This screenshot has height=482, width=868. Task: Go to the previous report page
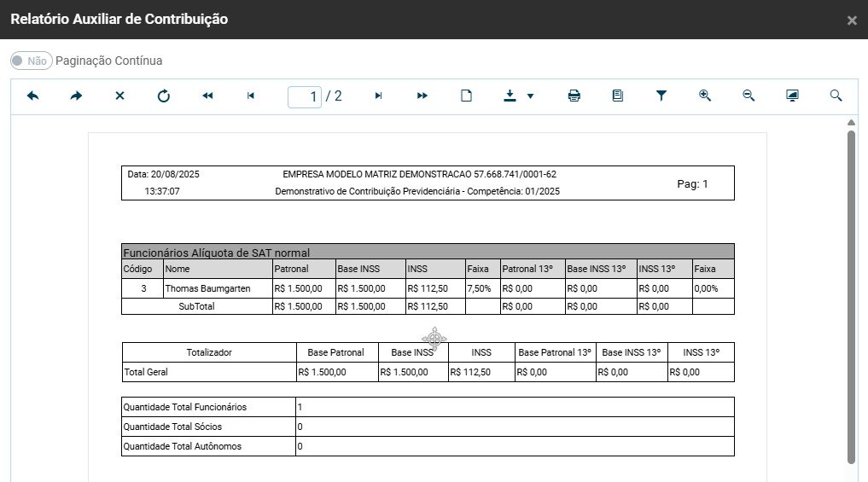[251, 96]
